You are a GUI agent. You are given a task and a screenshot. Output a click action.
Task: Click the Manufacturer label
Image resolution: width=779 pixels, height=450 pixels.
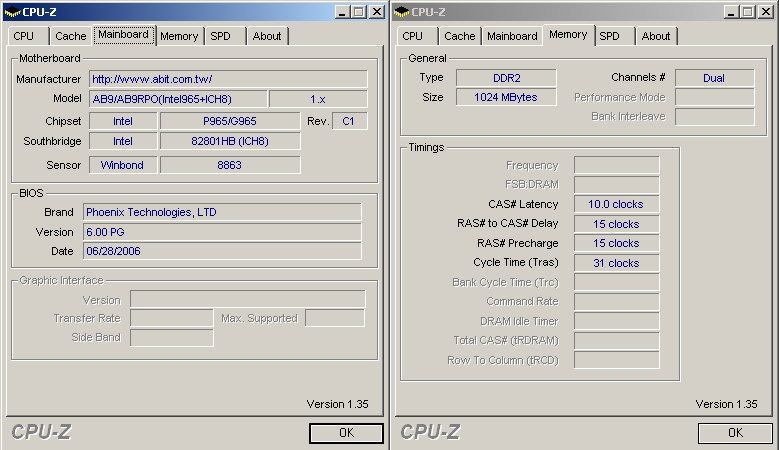(48, 79)
